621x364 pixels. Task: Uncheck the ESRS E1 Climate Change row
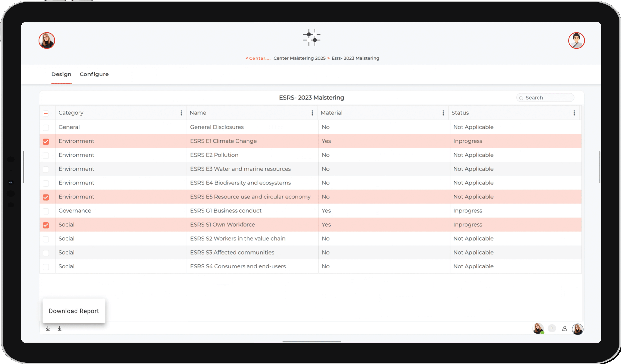46,141
